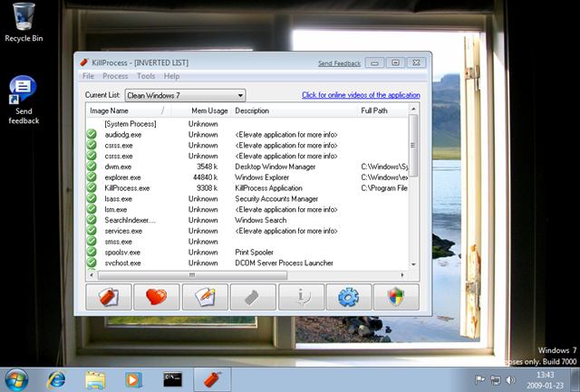Screen dimensions: 580x392
Task: Toggle the green check beside dwm.exe
Action: pos(92,167)
